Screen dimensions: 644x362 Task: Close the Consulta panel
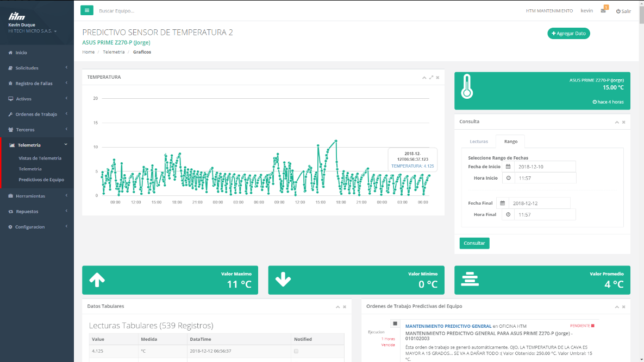pos(624,122)
